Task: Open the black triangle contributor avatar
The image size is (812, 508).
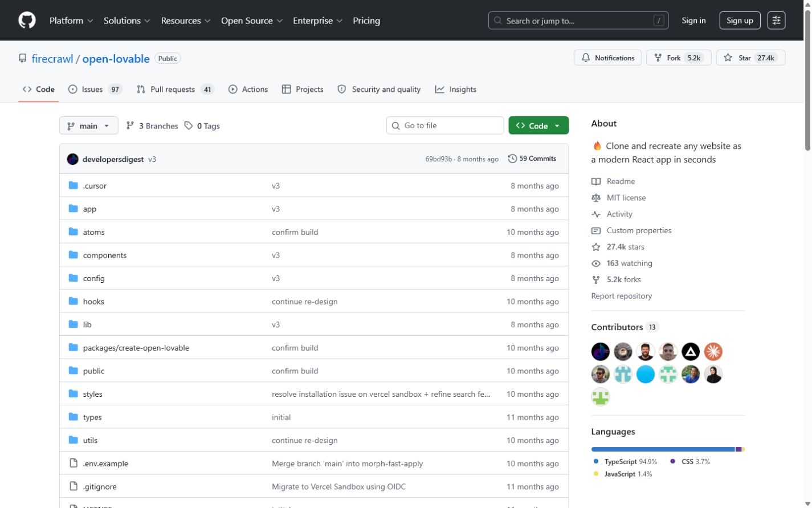Action: [691, 352]
